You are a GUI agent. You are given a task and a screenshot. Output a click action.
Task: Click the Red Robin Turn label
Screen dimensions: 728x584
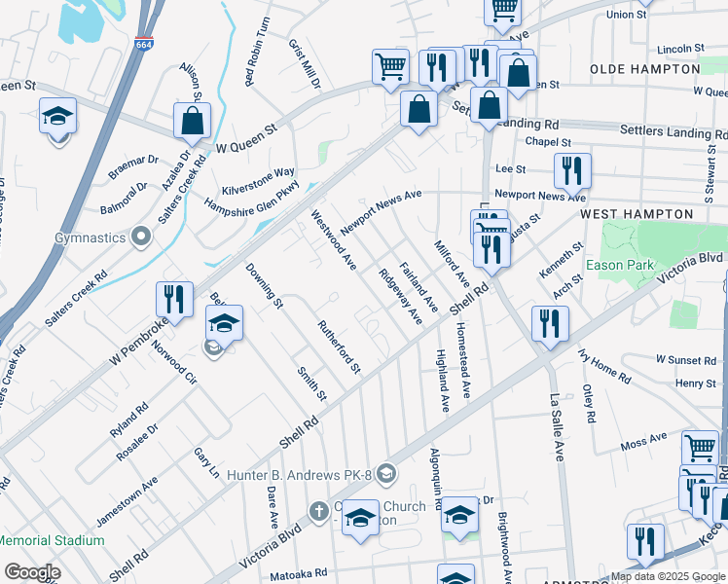[257, 52]
